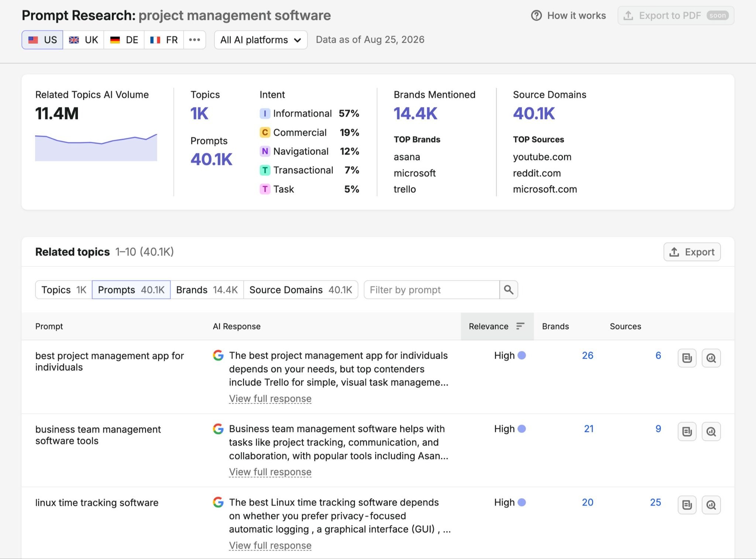
Task: Open prompt research icon for business team row
Action: pyautogui.click(x=711, y=431)
